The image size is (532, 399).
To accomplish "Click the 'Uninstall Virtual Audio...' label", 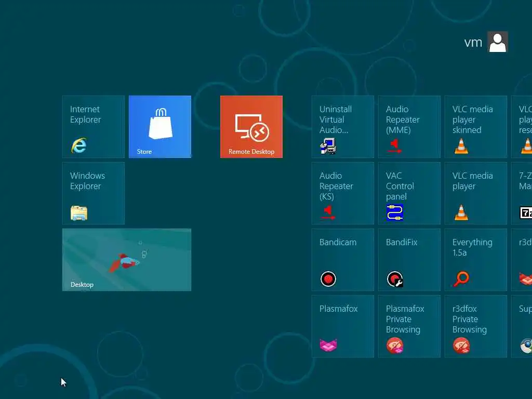I will pos(336,119).
